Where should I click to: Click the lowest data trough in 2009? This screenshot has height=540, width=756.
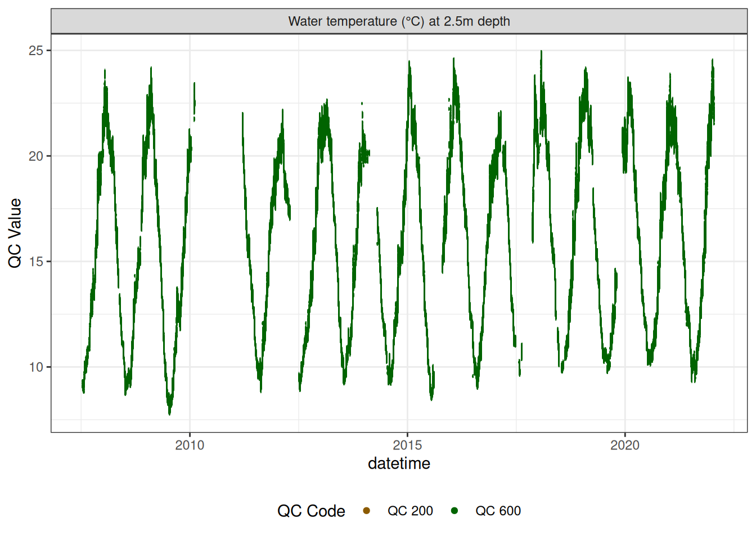pyautogui.click(x=170, y=413)
